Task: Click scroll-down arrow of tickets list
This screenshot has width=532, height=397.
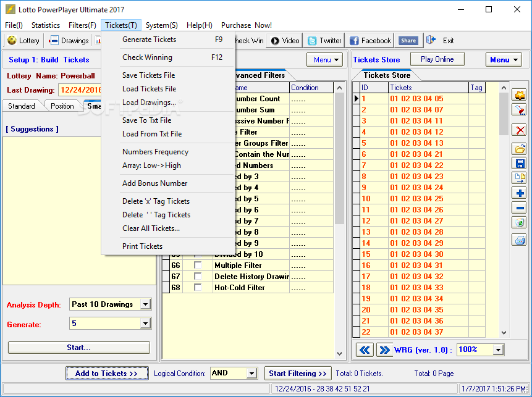Action: pyautogui.click(x=504, y=333)
